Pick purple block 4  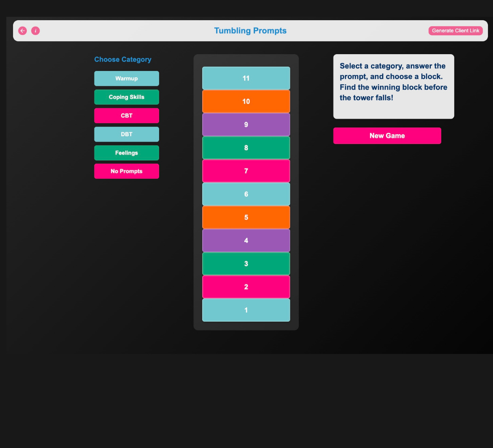click(246, 241)
